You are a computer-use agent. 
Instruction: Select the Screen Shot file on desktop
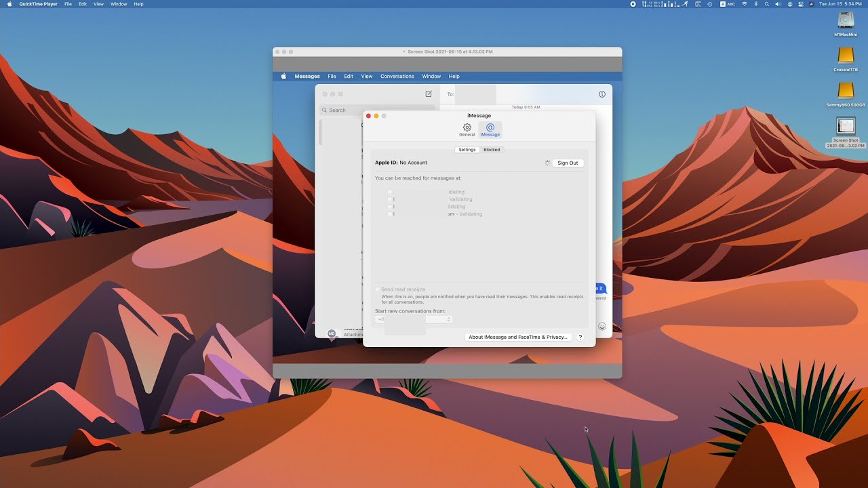point(846,132)
